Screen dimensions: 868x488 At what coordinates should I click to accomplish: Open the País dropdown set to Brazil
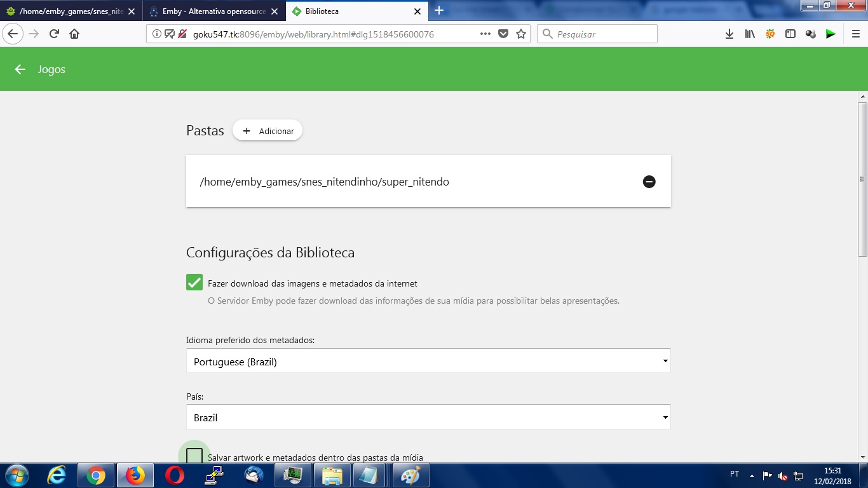[428, 417]
